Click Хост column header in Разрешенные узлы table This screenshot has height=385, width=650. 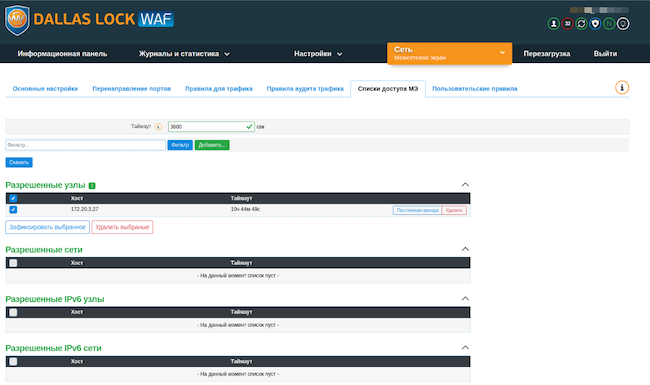pyautogui.click(x=77, y=198)
